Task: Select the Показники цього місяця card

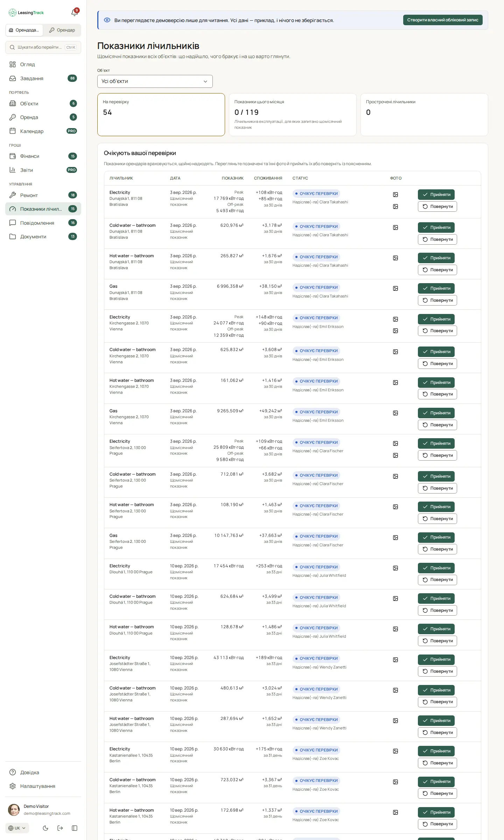Action: (x=293, y=114)
